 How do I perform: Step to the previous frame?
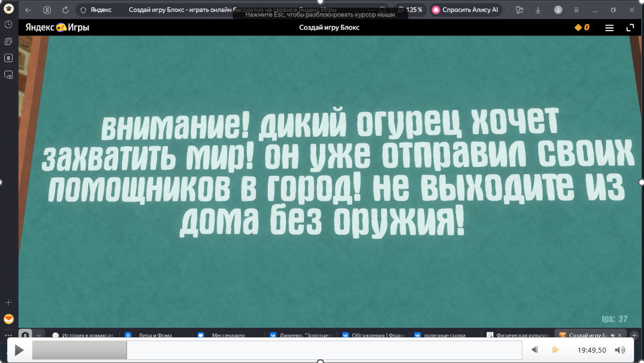coord(534,350)
